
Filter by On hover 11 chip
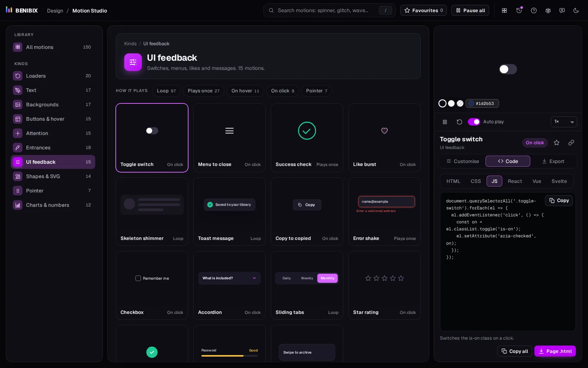[245, 91]
